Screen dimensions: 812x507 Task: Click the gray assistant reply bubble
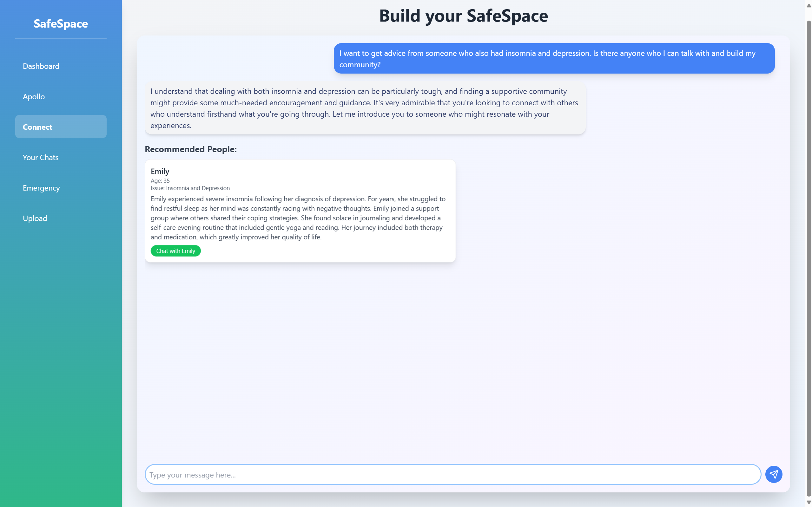tap(365, 108)
